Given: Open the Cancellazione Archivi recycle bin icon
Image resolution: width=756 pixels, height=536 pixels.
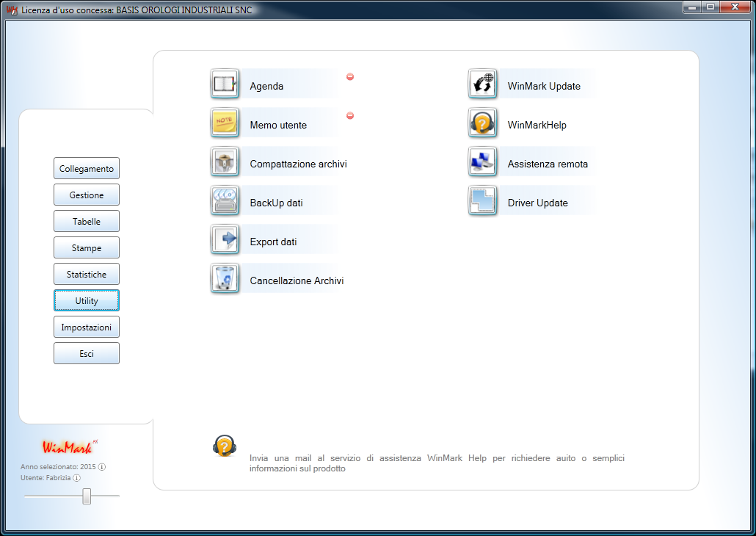Looking at the screenshot, I should click(x=225, y=278).
